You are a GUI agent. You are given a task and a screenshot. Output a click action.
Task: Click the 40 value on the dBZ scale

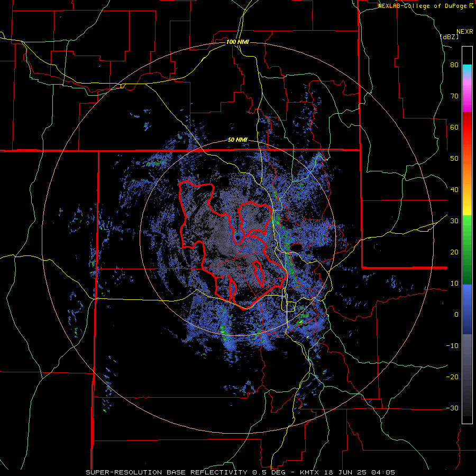pyautogui.click(x=454, y=190)
